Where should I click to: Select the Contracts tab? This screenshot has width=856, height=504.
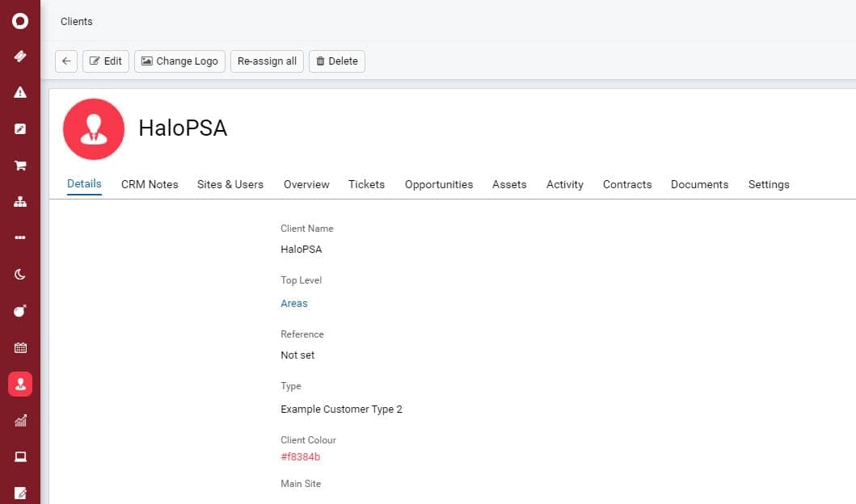point(627,184)
